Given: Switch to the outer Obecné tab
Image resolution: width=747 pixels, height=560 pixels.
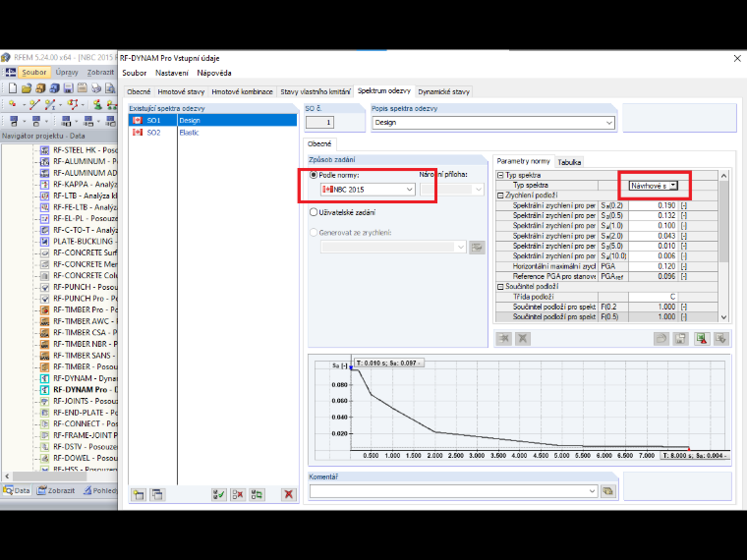Looking at the screenshot, I should coord(139,92).
